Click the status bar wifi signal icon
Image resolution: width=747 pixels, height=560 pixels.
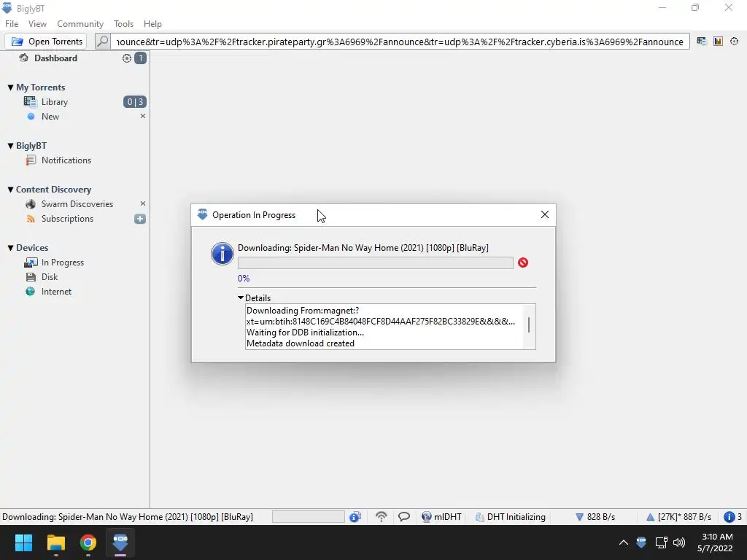click(381, 517)
